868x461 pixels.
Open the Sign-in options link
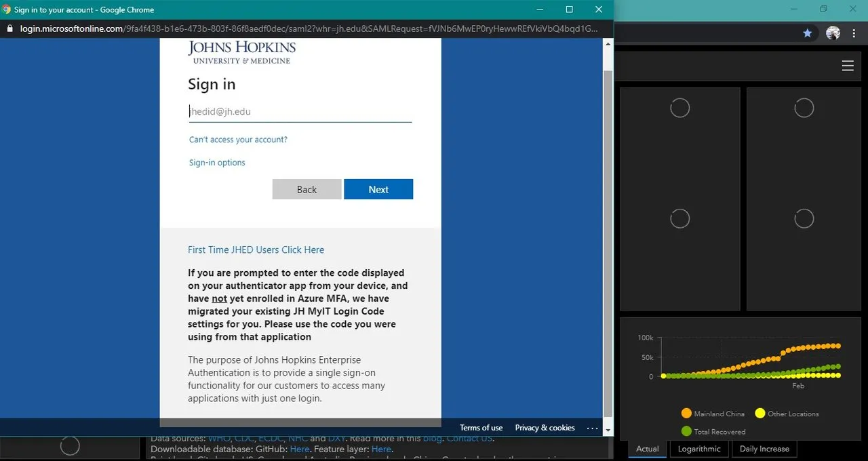[217, 163]
